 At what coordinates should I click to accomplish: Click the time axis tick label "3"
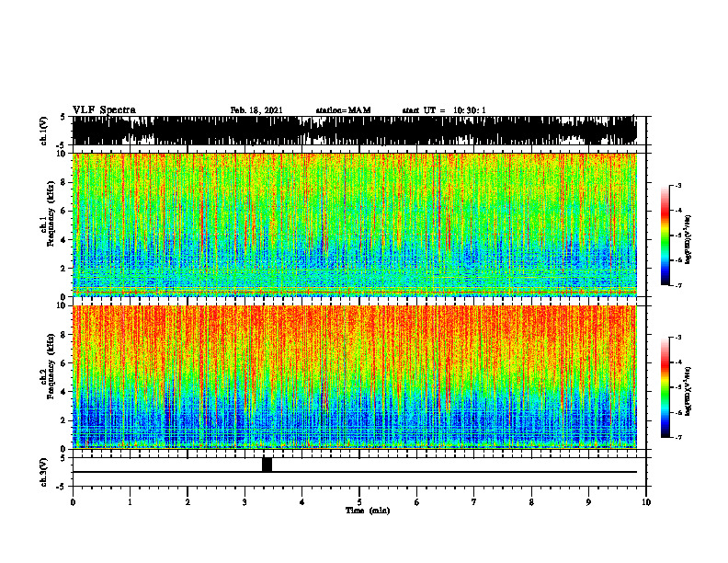pos(245,502)
